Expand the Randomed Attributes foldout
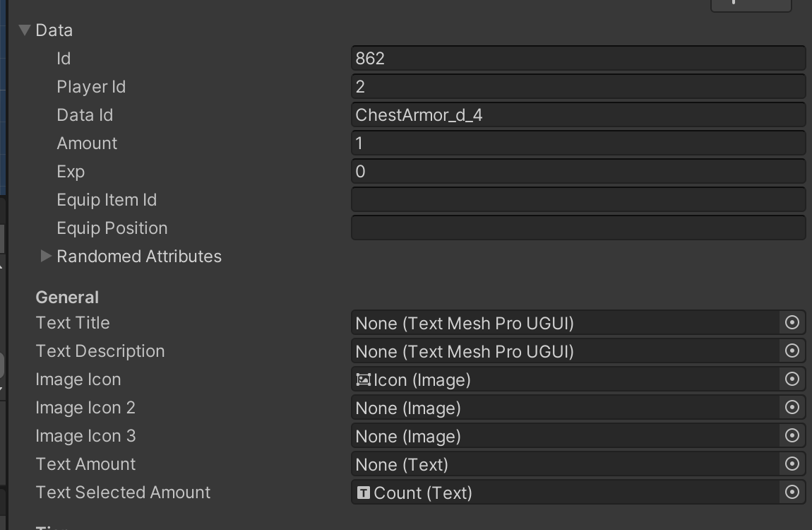The width and height of the screenshot is (812, 530). point(45,256)
